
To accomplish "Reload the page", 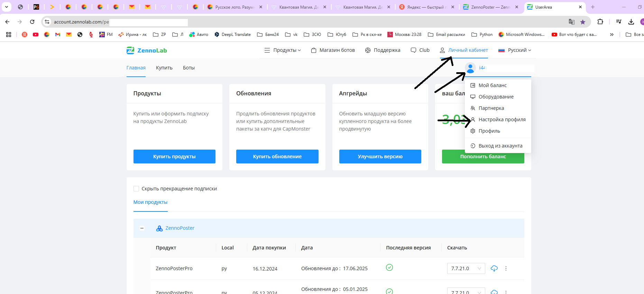I will [32, 22].
